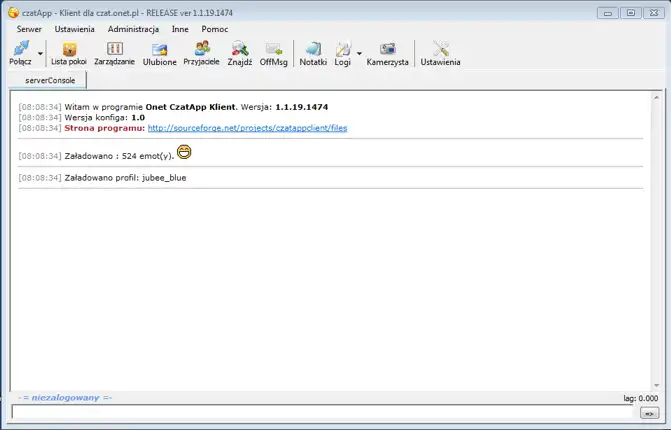
Task: Show Ulubione favorites
Action: [x=160, y=53]
